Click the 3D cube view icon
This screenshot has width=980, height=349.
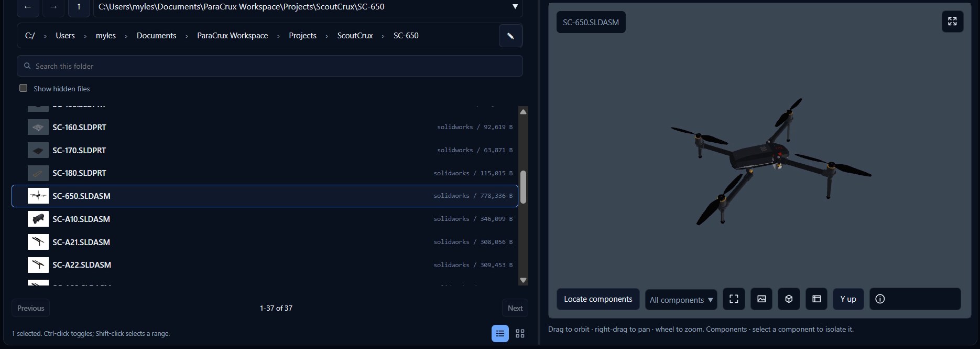point(789,299)
